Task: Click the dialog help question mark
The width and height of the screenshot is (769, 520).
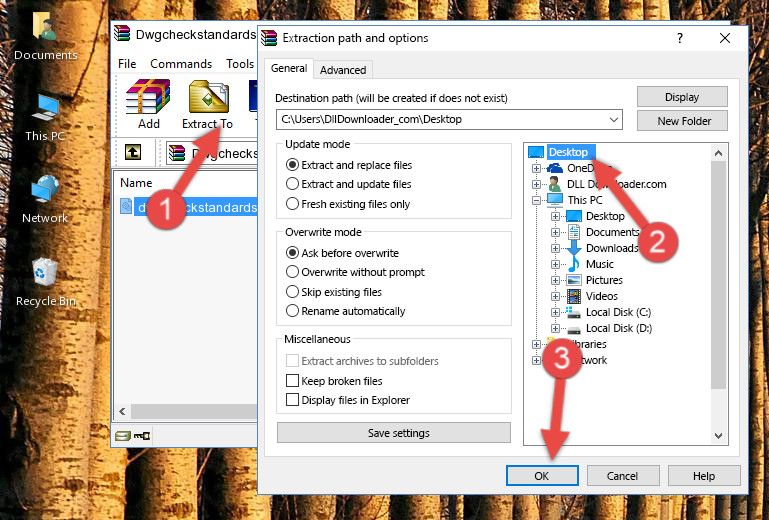Action: coord(680,38)
